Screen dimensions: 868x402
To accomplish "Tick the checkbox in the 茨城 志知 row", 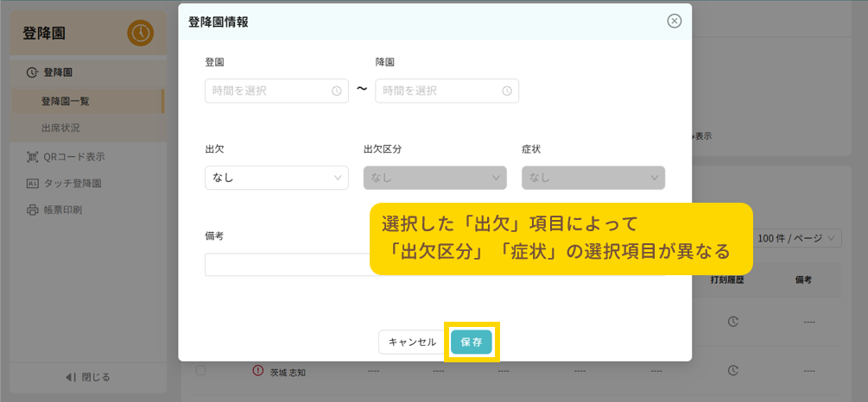I will (x=200, y=371).
